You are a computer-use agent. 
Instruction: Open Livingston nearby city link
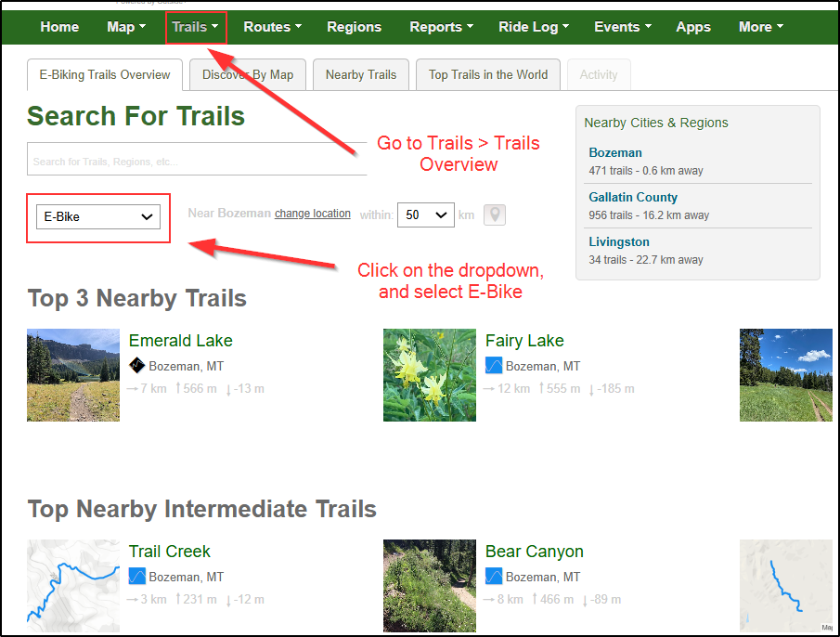click(619, 241)
